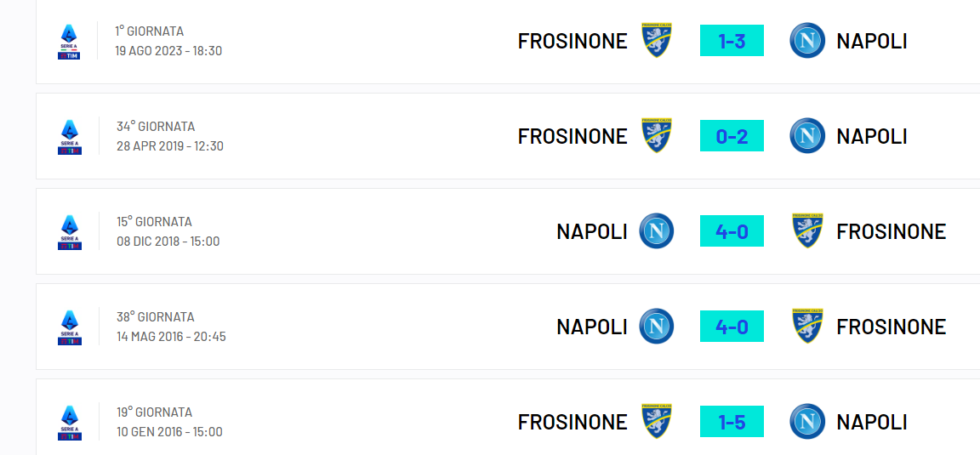The width and height of the screenshot is (980, 455).
Task: Click Frosinone crest in 14 Mag 2016 match
Action: [806, 327]
